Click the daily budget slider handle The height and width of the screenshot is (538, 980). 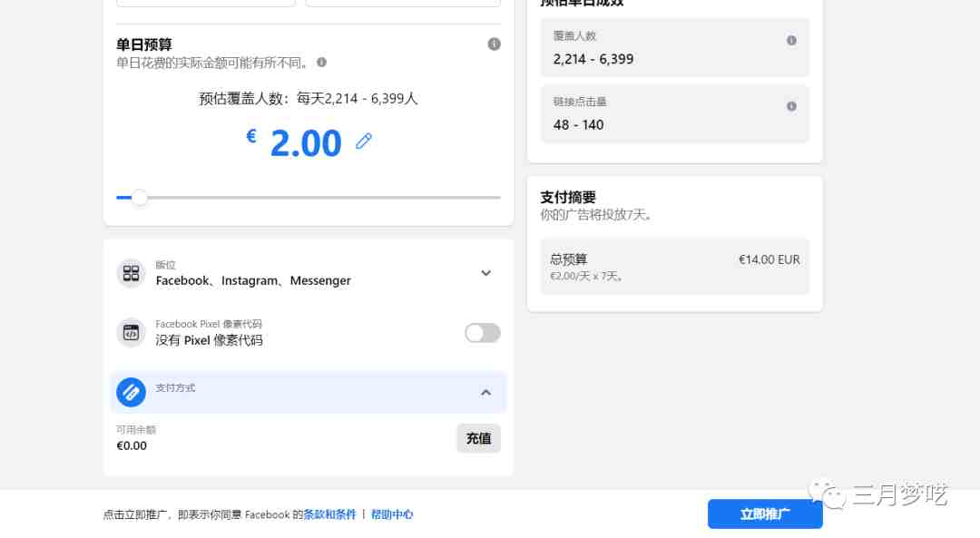[x=140, y=198]
